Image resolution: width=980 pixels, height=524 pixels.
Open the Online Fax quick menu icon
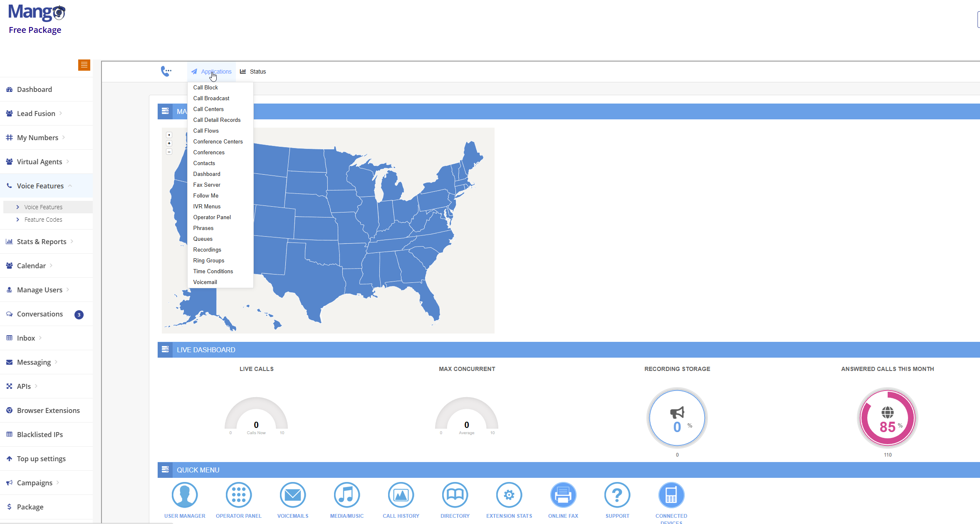563,495
